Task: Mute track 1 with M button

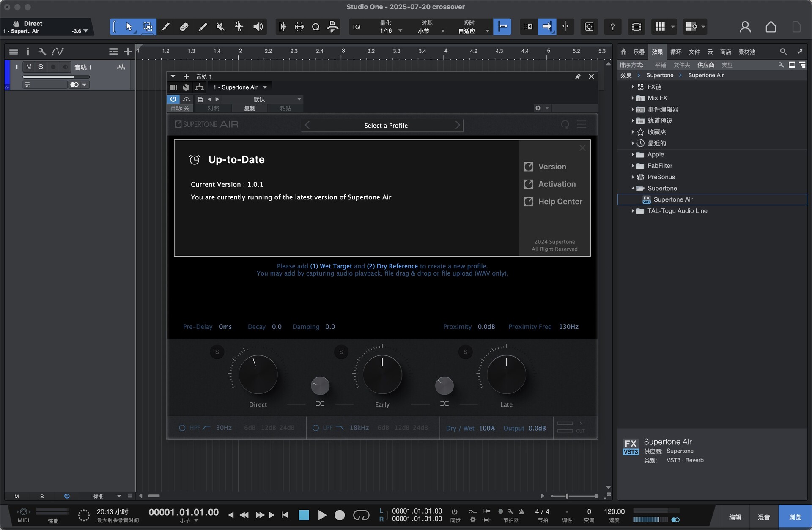Action: 29,67
